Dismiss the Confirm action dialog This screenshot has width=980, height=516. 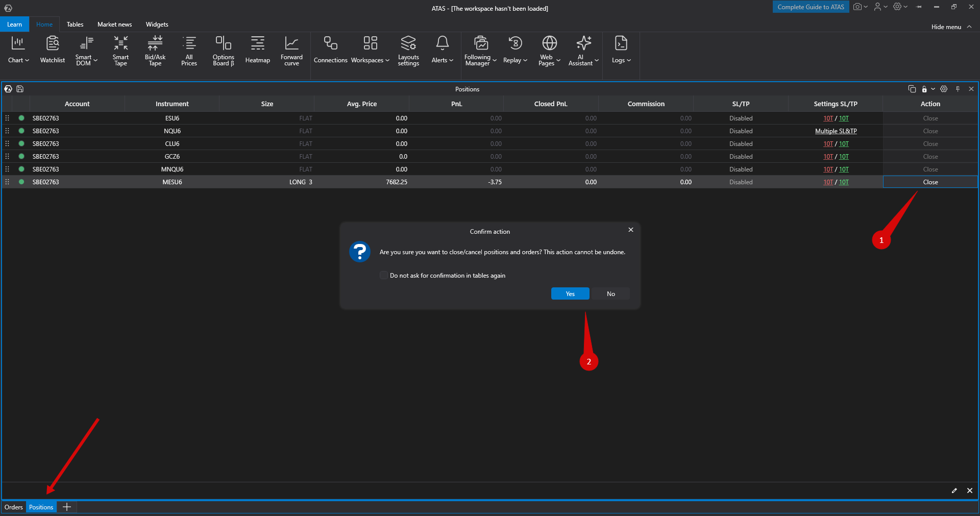pyautogui.click(x=631, y=230)
